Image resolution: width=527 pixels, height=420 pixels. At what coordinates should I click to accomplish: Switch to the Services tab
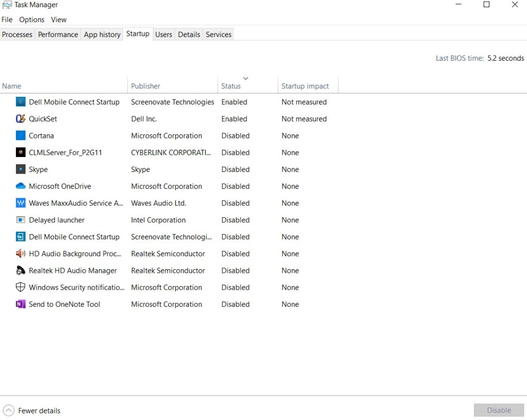click(x=219, y=34)
